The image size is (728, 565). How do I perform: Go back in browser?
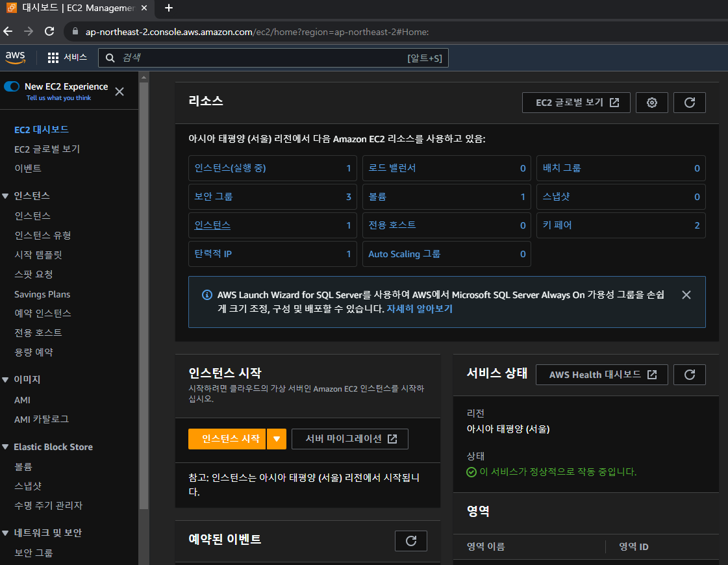(8, 32)
